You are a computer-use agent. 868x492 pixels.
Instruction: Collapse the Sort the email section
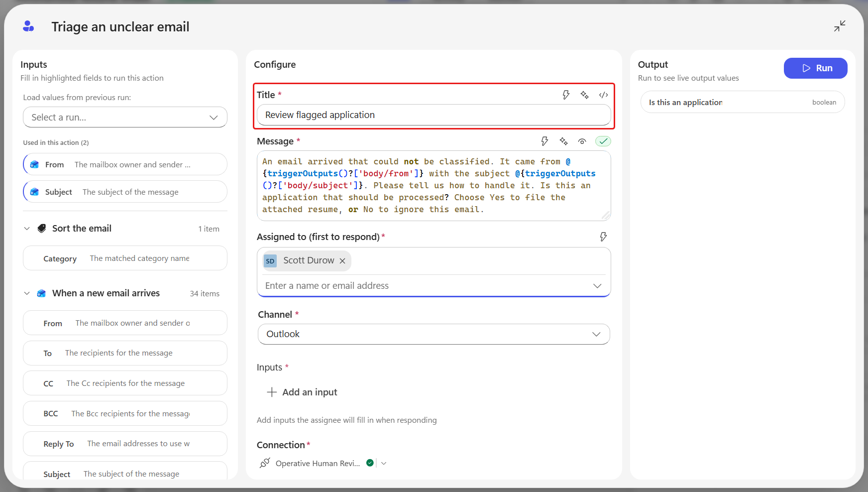tap(27, 229)
